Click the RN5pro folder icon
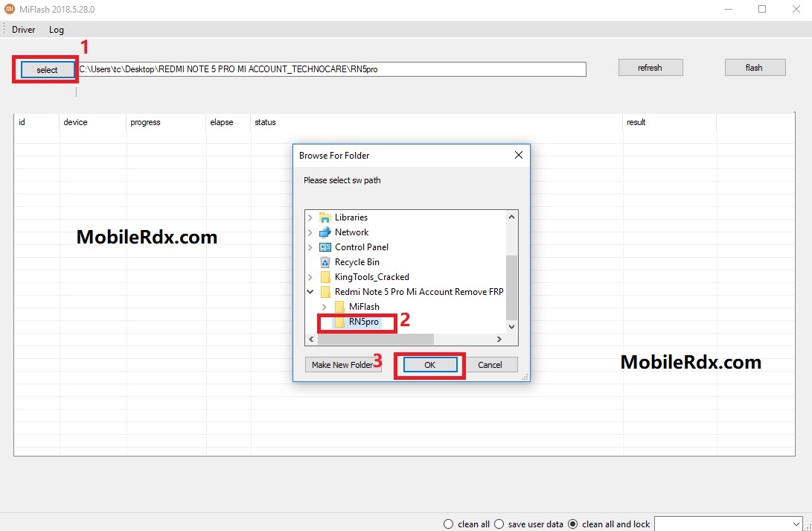Viewport: 812px width, 531px height. 339,322
